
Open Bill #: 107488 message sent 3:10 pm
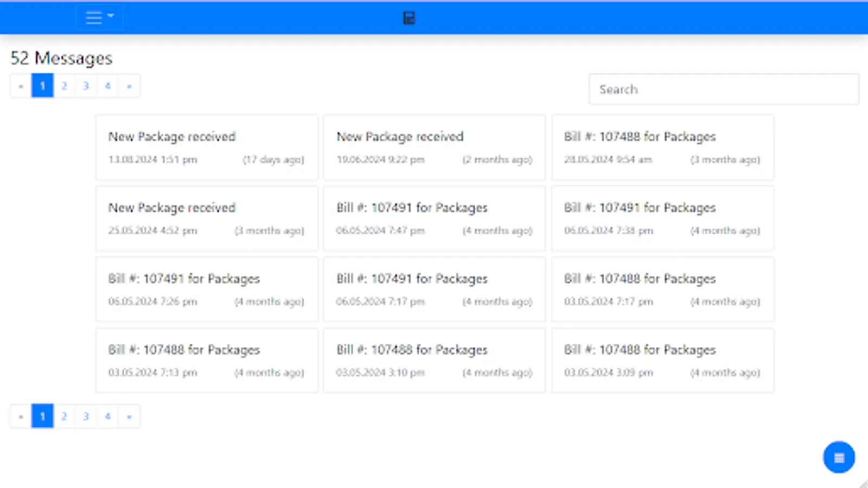tap(434, 361)
